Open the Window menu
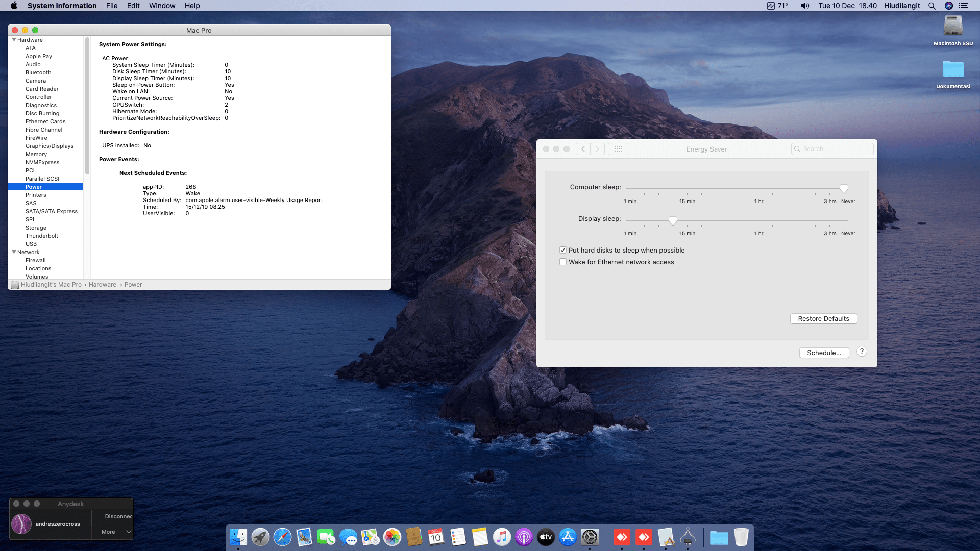The width and height of the screenshot is (980, 551). point(162,6)
